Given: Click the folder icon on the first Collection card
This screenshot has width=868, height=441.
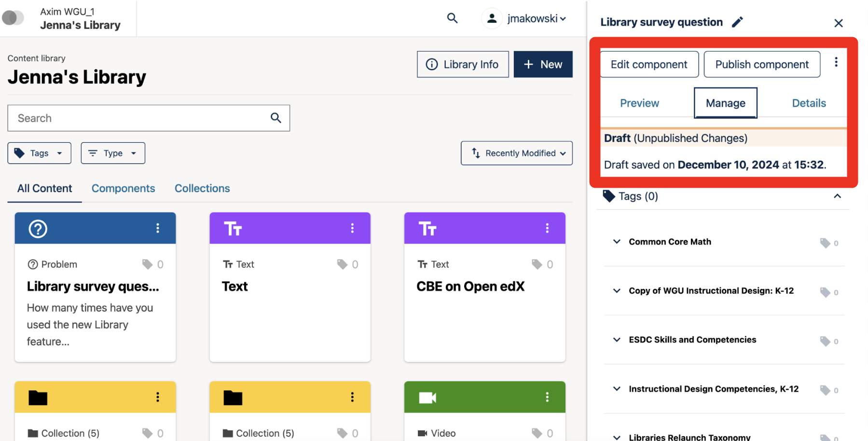Looking at the screenshot, I should 38,397.
